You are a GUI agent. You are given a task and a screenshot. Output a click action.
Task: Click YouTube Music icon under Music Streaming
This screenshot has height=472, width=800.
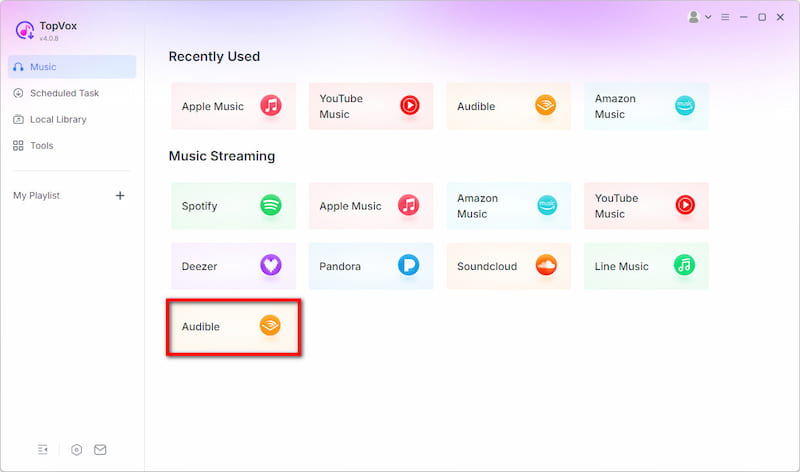685,205
